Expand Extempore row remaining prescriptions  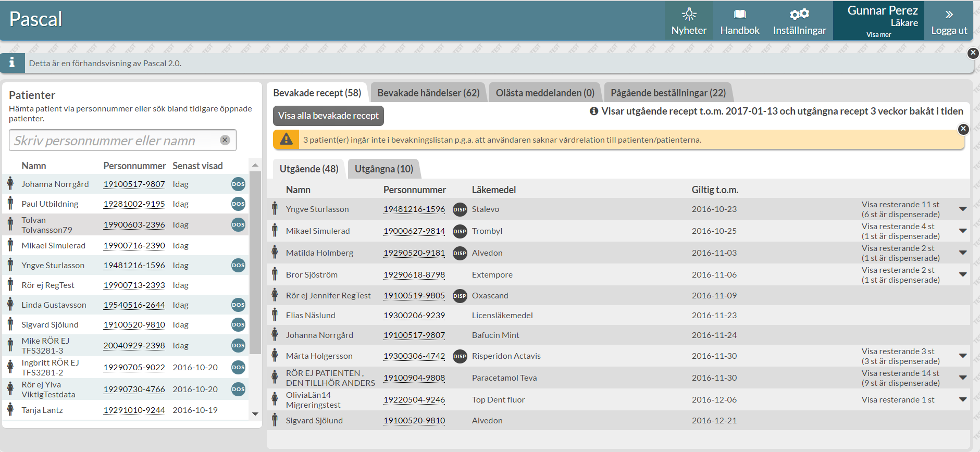[x=962, y=274]
